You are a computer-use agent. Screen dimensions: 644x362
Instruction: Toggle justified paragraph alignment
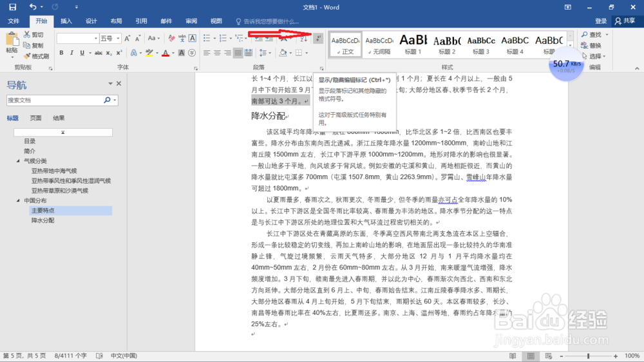[x=238, y=53]
